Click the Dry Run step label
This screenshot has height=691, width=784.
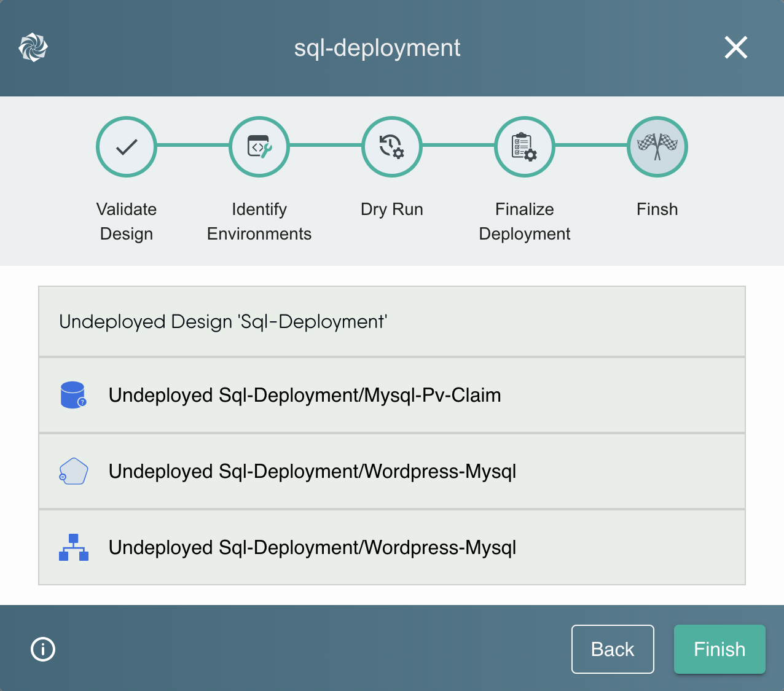[x=391, y=209]
